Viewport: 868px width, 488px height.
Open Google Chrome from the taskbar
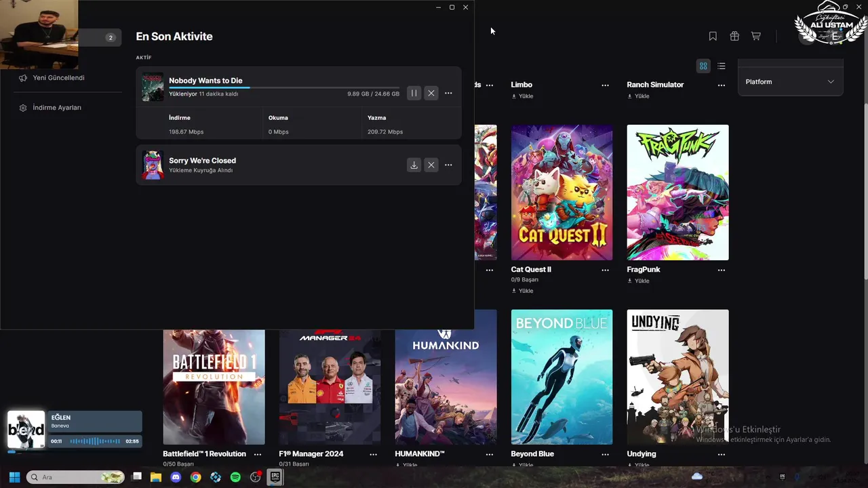point(195,477)
